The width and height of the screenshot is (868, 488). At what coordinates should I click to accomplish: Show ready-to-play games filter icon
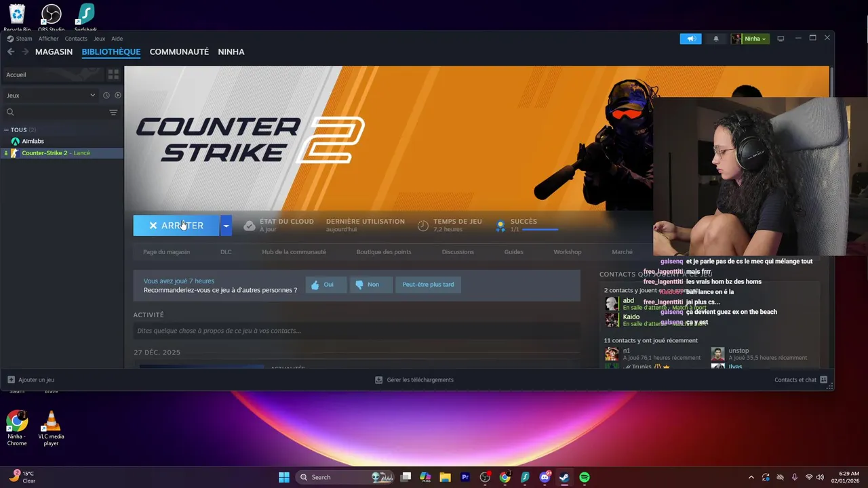[x=118, y=96]
